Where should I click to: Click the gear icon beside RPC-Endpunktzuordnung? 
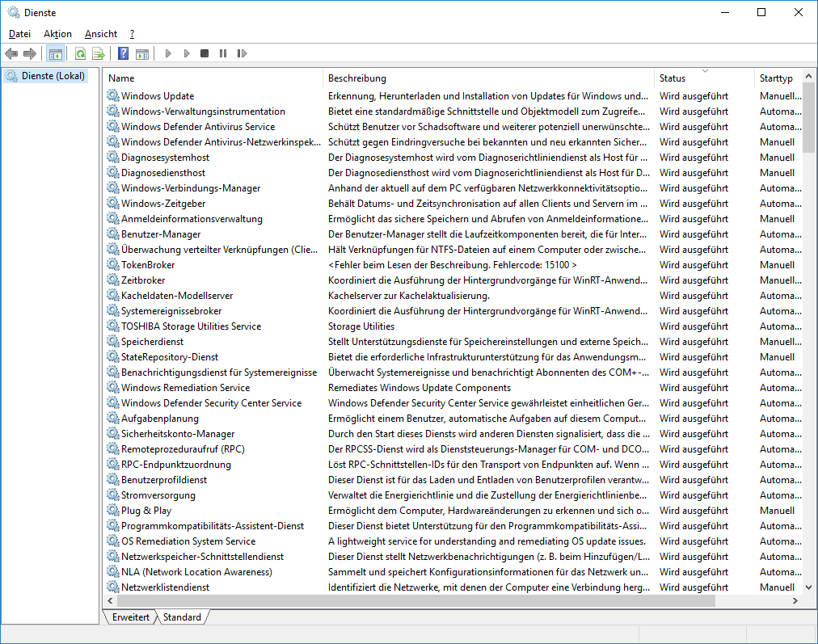coord(112,464)
